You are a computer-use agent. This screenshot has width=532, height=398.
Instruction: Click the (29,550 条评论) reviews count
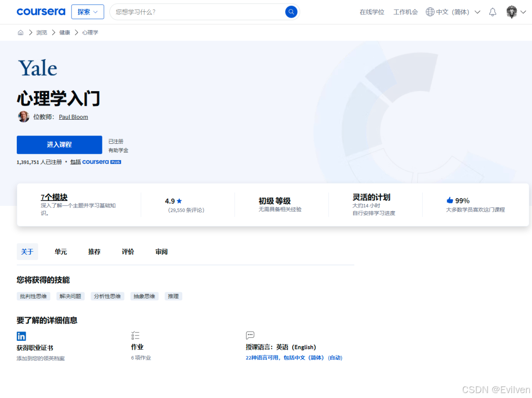186,210
